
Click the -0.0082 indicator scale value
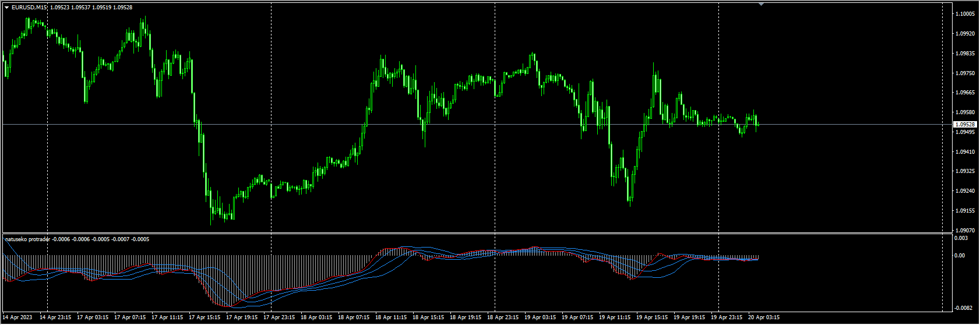pos(963,308)
